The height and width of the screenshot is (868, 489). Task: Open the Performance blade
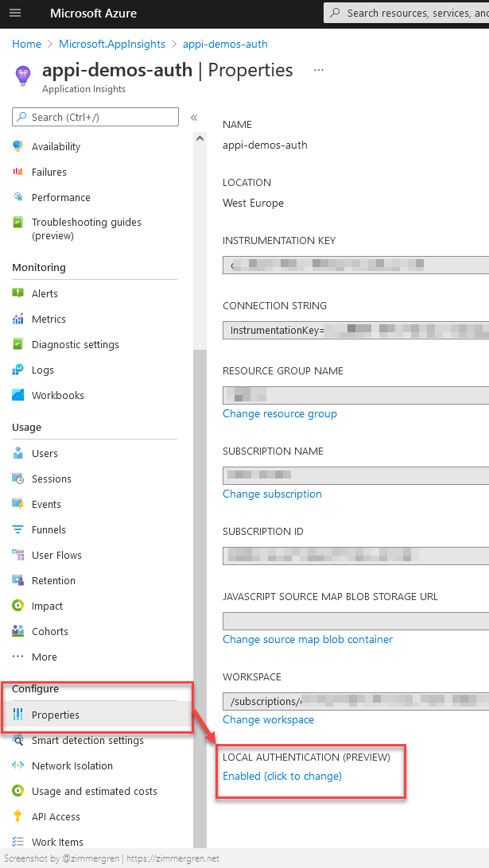(61, 197)
